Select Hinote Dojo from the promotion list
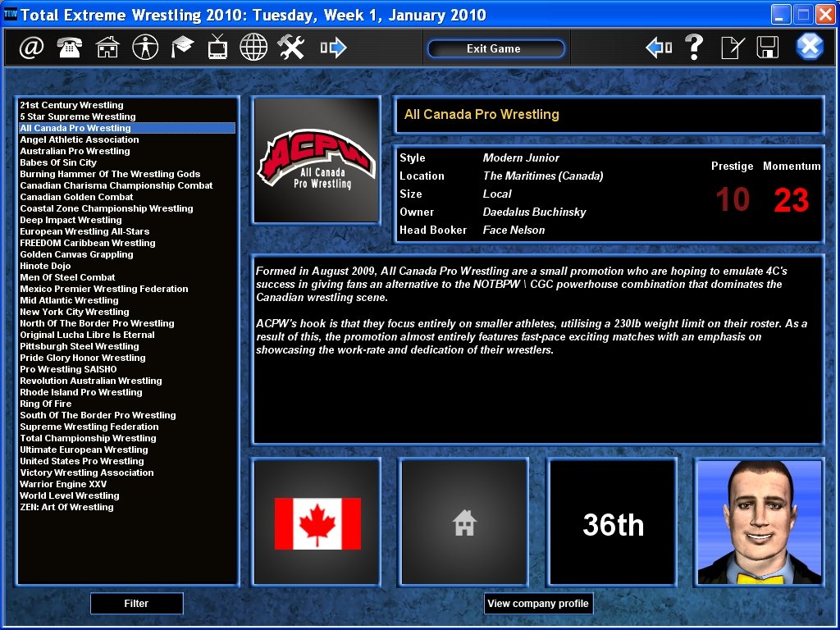 click(x=45, y=266)
